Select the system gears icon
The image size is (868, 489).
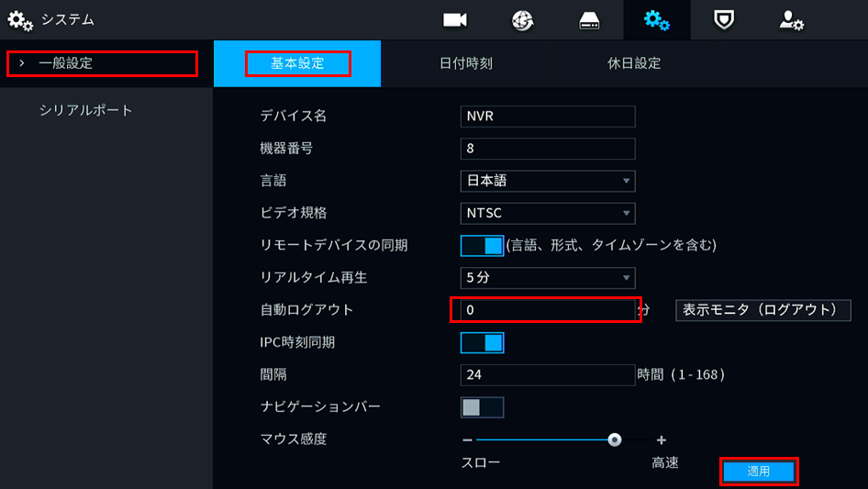point(657,20)
